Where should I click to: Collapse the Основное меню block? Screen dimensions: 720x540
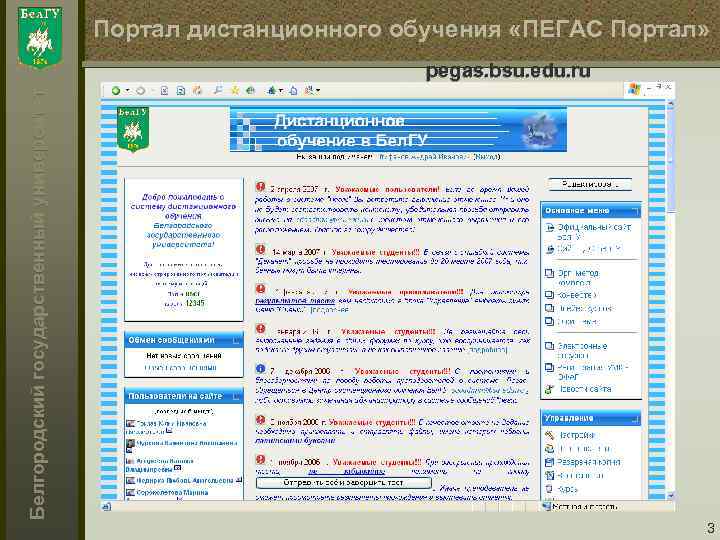coord(635,211)
